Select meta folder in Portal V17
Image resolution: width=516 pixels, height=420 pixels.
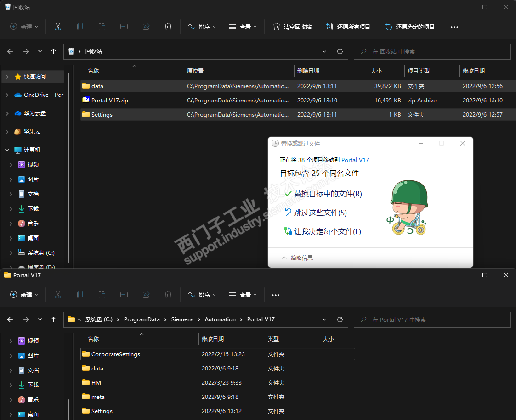pyautogui.click(x=218, y=397)
